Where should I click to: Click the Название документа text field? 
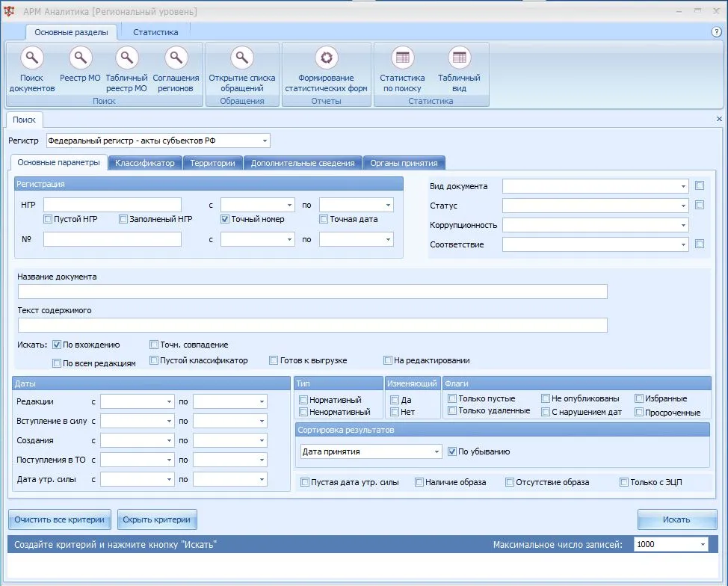coord(312,292)
